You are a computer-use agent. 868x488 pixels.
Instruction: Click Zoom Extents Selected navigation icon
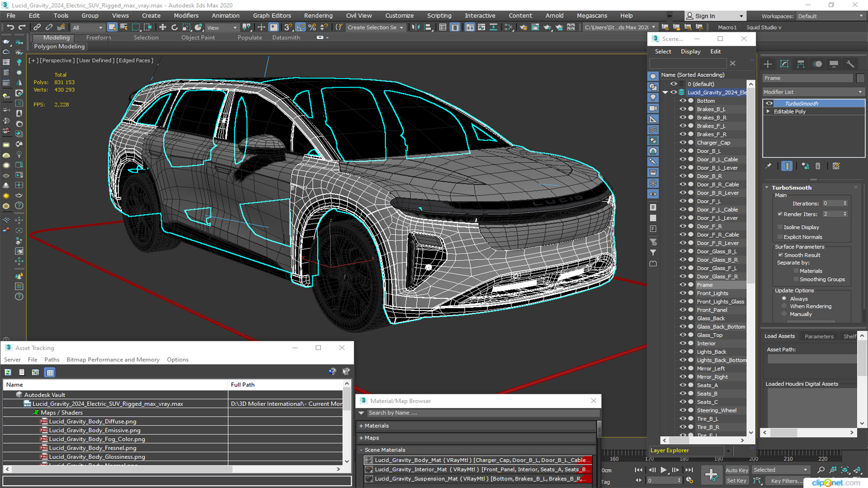coord(845,470)
